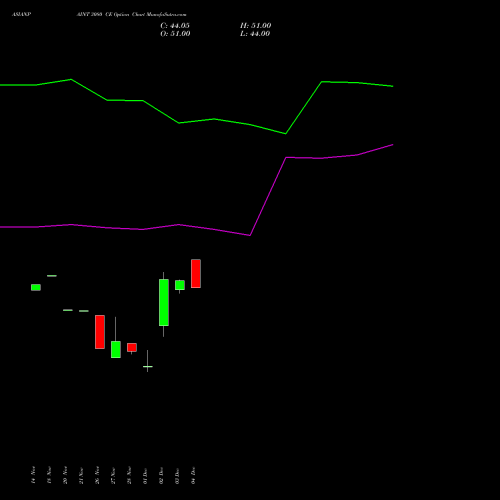Click the C: 44.05 close value

(x=175, y=26)
